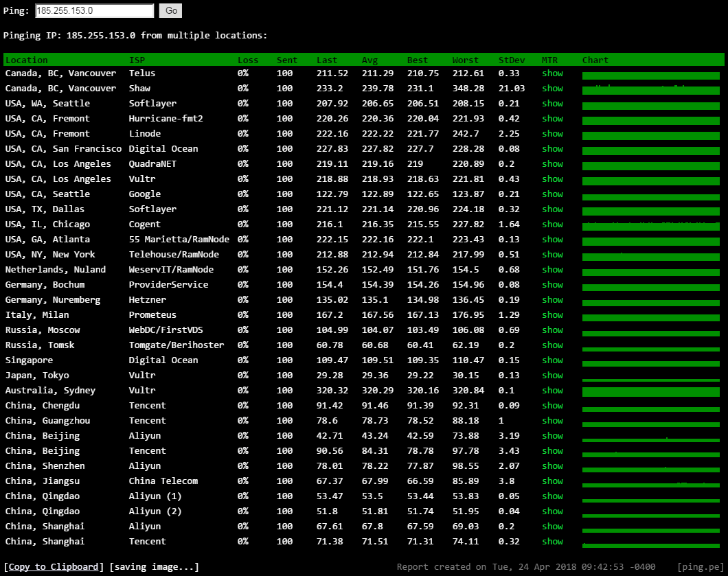Open MTR for Cogent Chicago
The image size is (728, 576).
point(552,224)
